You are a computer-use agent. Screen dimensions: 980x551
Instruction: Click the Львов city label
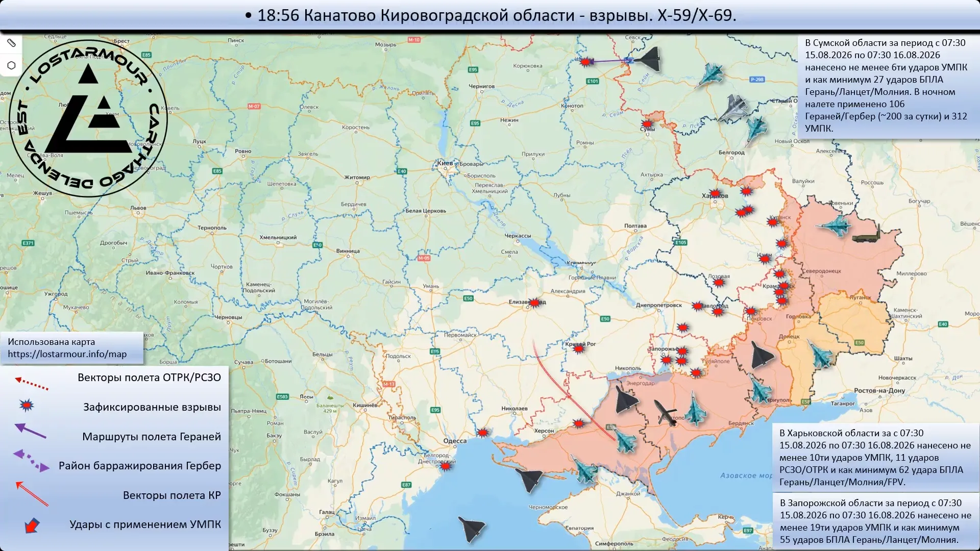(138, 208)
